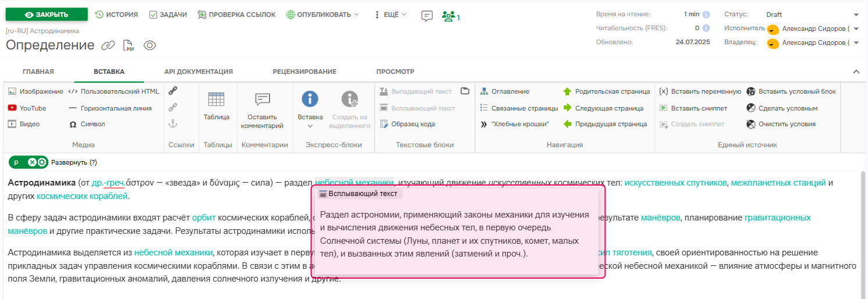
Task: Click the grayed remove-link icon
Action: coord(173,107)
